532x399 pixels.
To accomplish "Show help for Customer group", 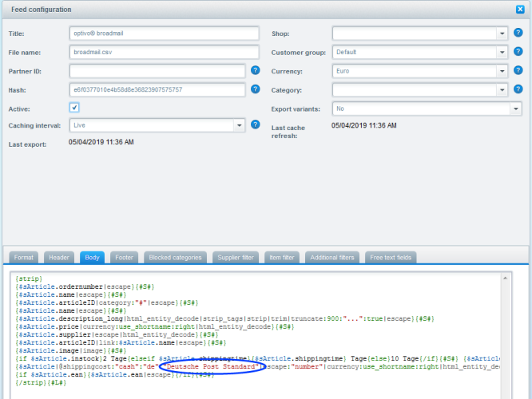I will (518, 52).
